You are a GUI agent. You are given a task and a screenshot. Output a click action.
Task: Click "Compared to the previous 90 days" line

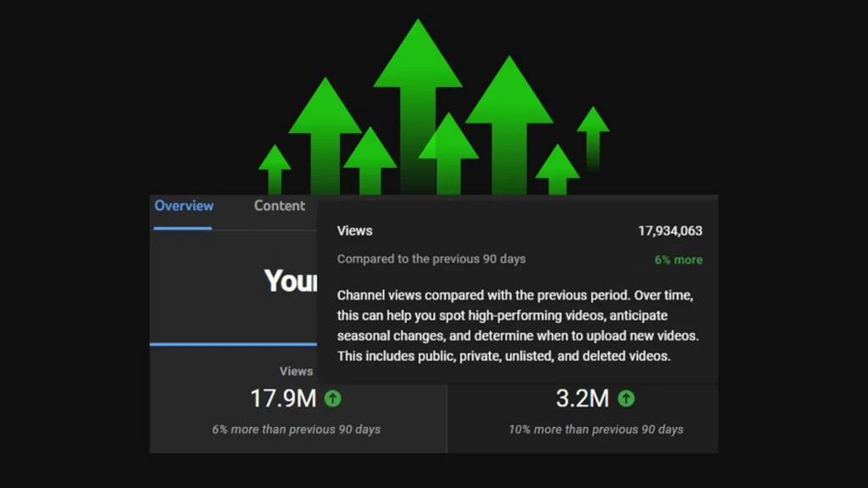pos(431,259)
